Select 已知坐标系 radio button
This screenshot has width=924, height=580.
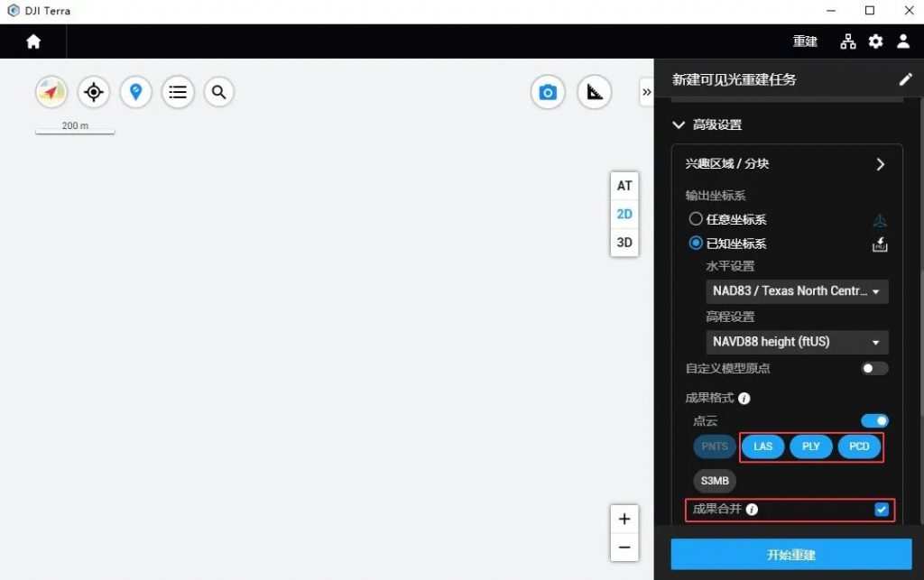point(696,243)
